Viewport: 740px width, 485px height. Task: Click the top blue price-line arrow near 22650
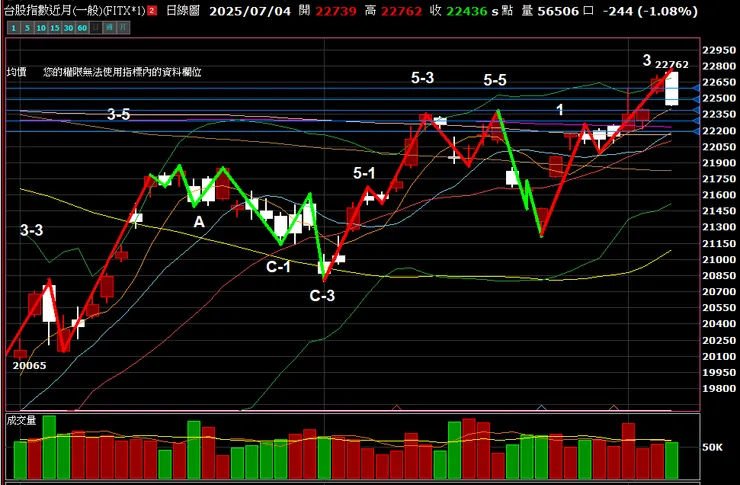pyautogui.click(x=696, y=88)
